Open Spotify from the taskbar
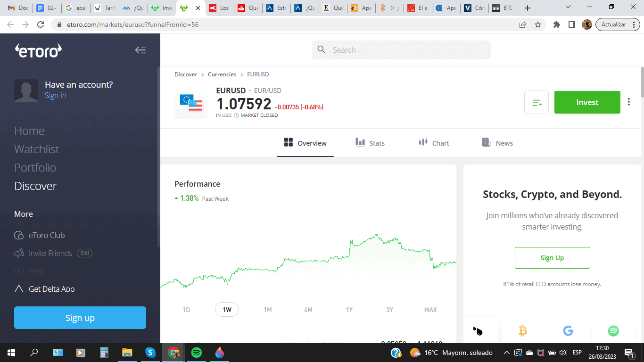Image resolution: width=644 pixels, height=362 pixels. tap(197, 353)
